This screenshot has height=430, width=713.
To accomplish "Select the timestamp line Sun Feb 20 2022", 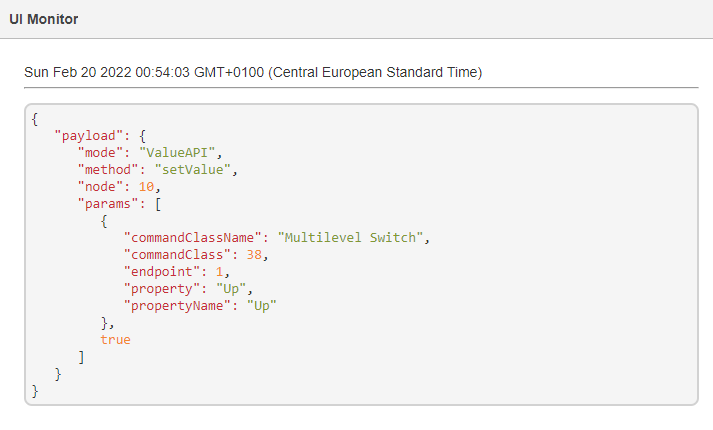I will (x=253, y=72).
